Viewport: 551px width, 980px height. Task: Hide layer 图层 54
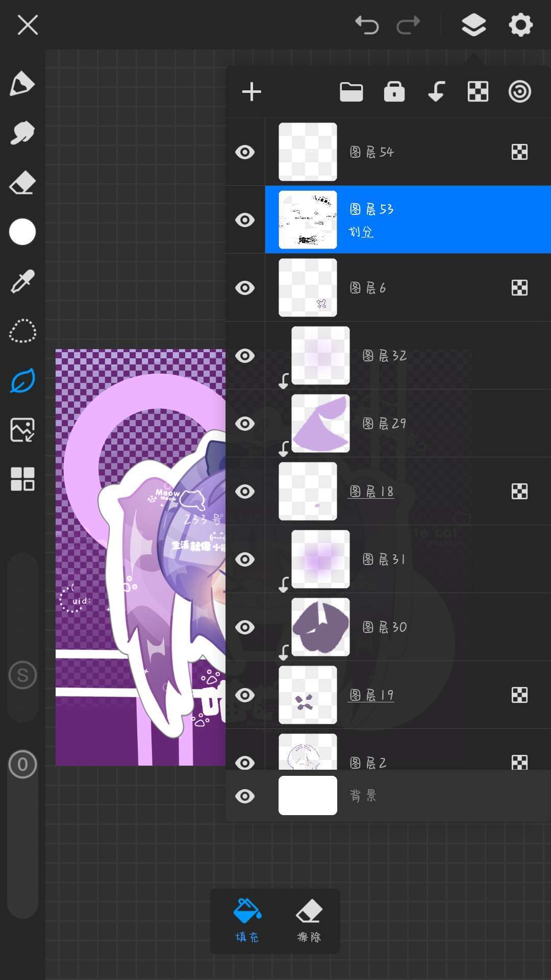245,152
